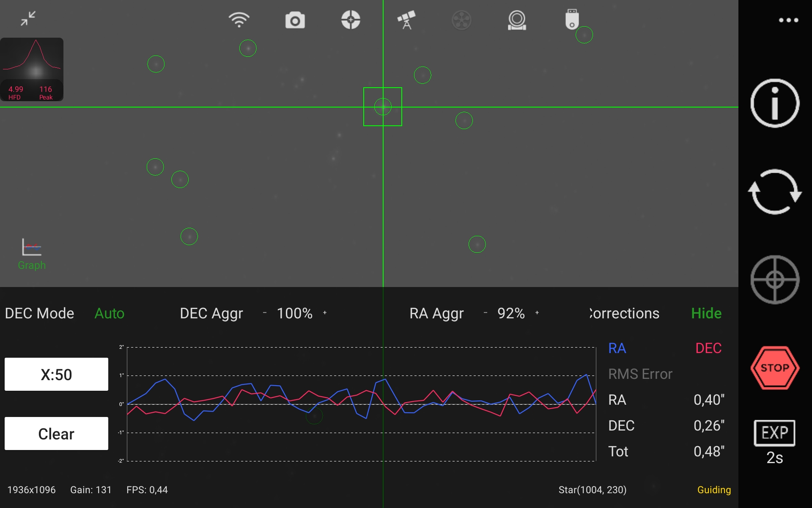The width and height of the screenshot is (812, 508).
Task: Click the DEC Mode label
Action: pos(39,313)
